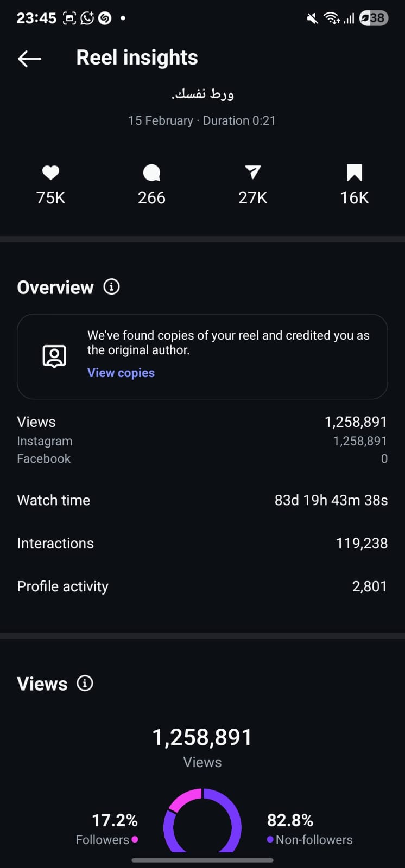Tap the original author copies icon
Image resolution: width=405 pixels, height=868 pixels.
point(54,356)
